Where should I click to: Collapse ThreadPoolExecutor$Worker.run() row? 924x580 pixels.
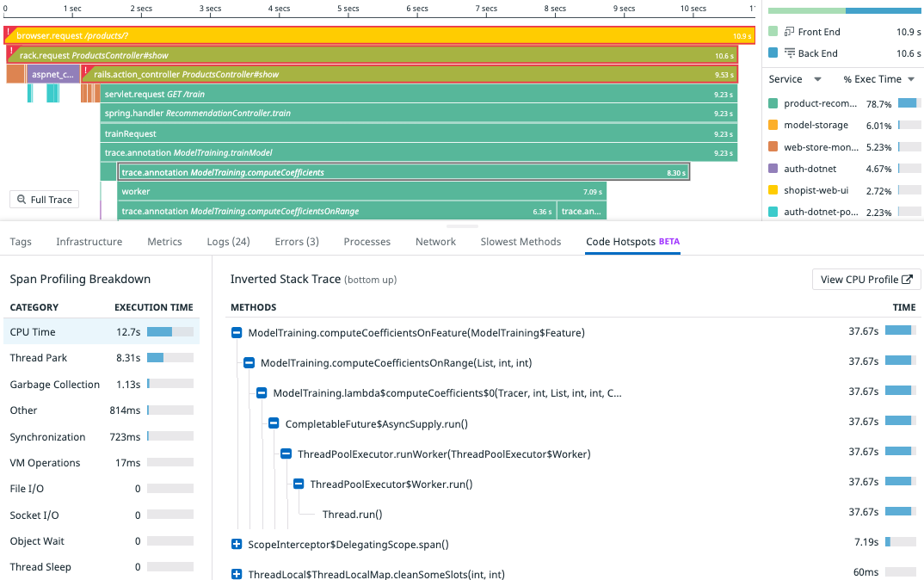click(x=299, y=484)
